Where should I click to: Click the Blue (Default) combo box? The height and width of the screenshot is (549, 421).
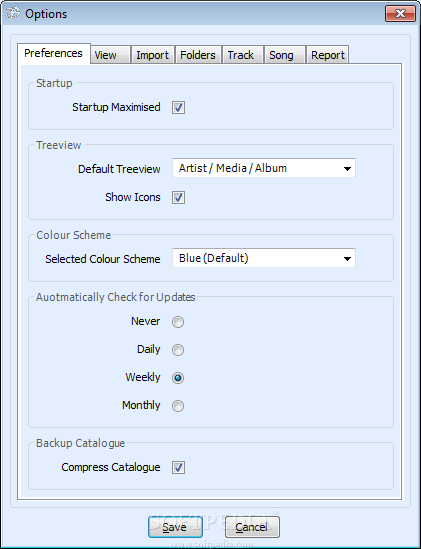[x=264, y=258]
